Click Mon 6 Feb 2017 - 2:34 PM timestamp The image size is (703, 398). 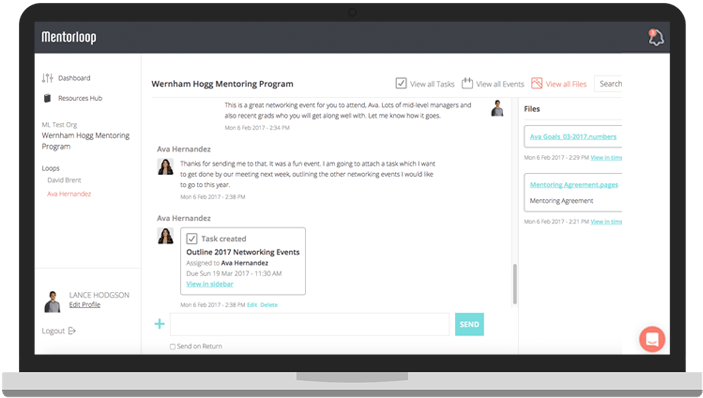(257, 128)
